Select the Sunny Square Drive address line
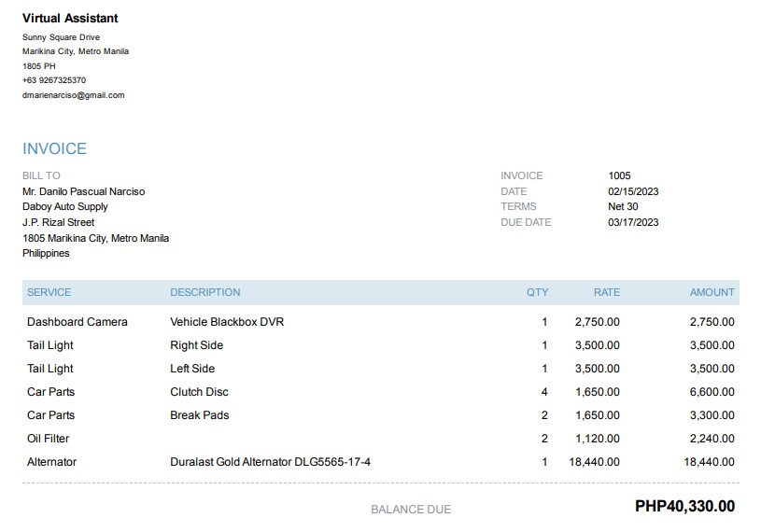 (61, 37)
